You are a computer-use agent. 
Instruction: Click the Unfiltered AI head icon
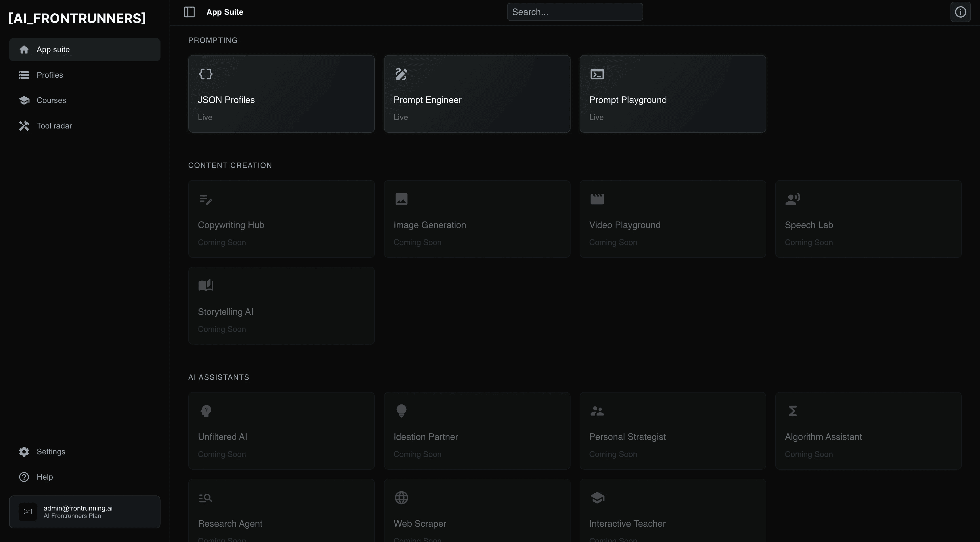206,411
